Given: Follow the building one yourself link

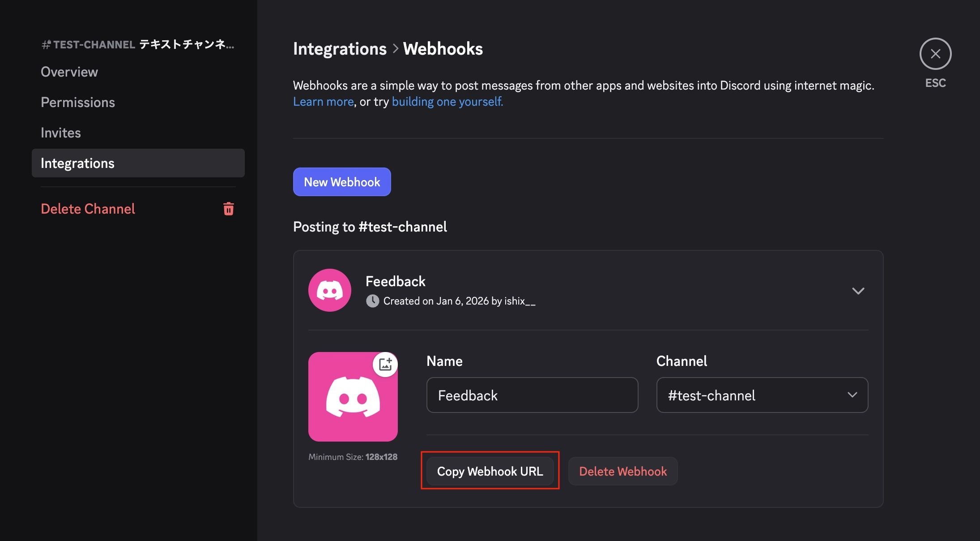Looking at the screenshot, I should point(447,102).
